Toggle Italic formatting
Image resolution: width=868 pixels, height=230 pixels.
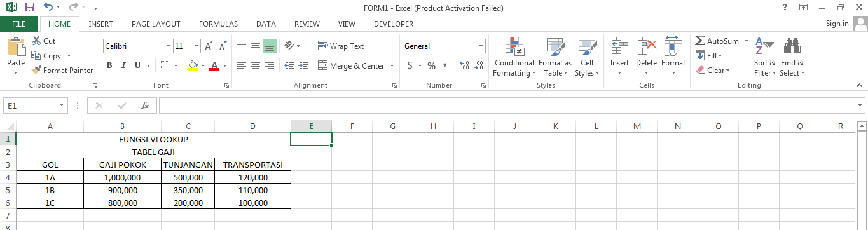123,65
